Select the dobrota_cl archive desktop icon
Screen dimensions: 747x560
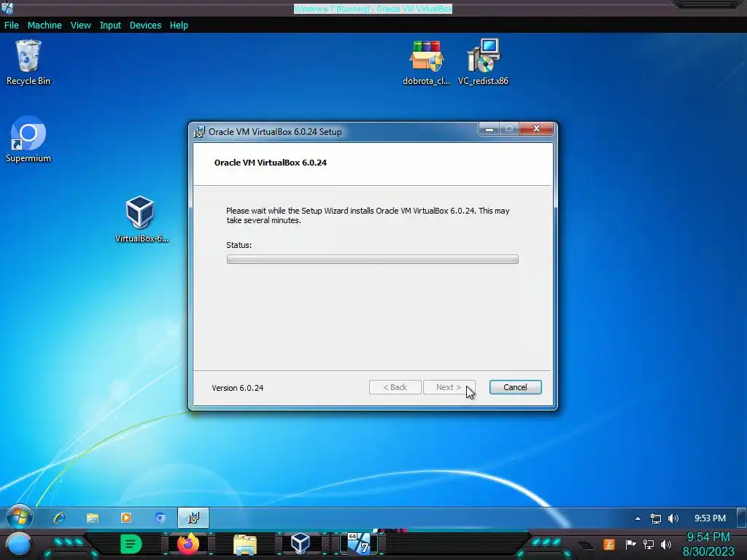pyautogui.click(x=426, y=63)
